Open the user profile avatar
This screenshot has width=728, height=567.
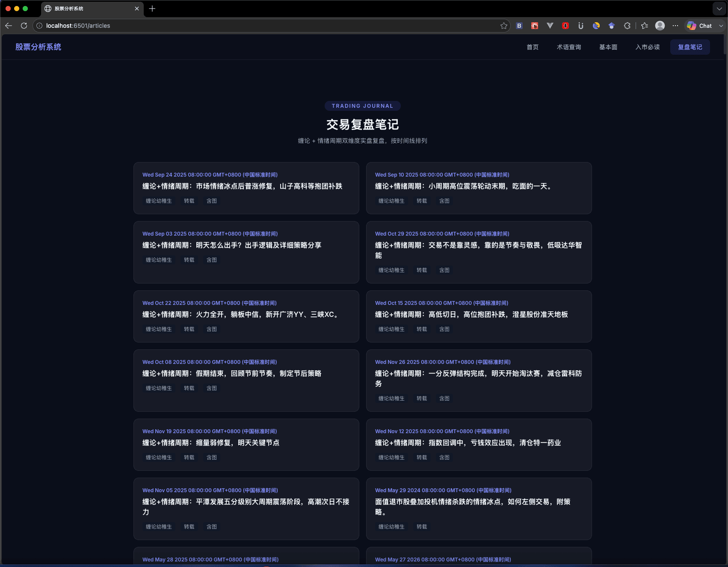point(660,26)
